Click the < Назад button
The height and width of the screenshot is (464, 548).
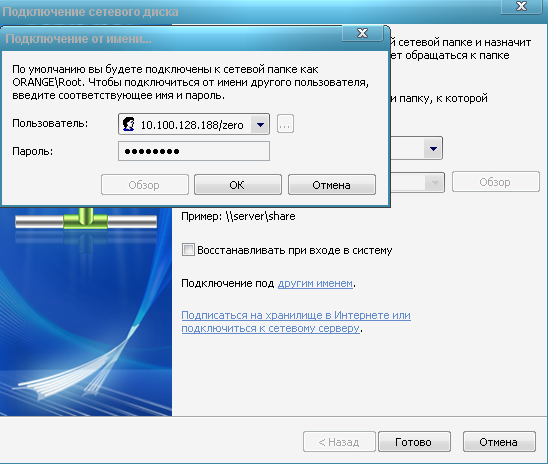[339, 442]
